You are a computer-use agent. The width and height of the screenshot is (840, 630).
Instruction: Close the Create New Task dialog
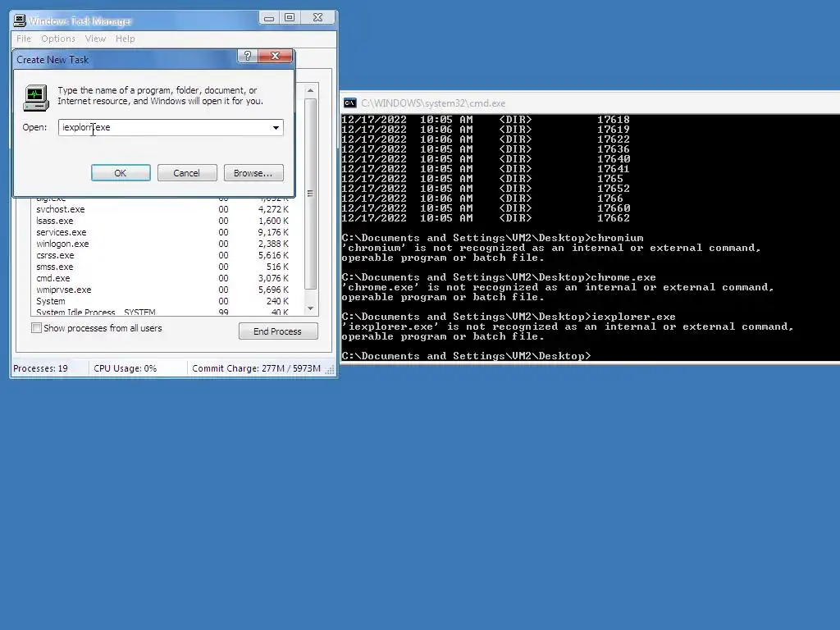[x=275, y=56]
